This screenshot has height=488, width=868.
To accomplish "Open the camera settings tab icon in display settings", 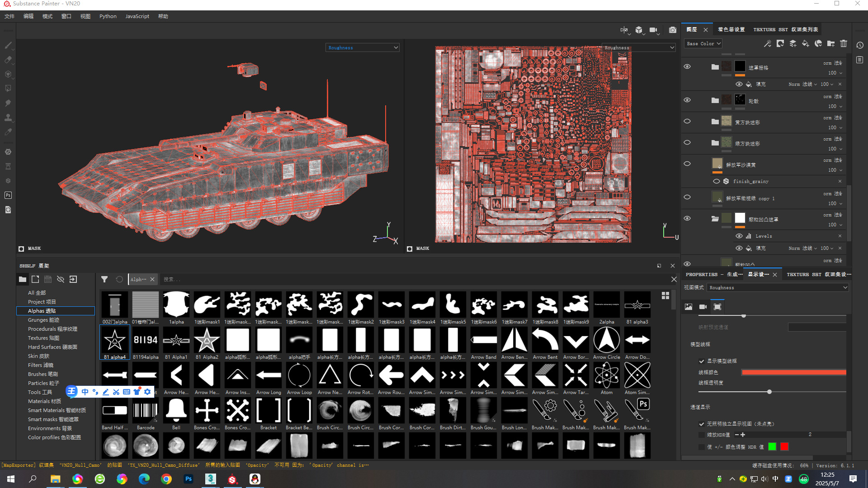I will (x=703, y=307).
